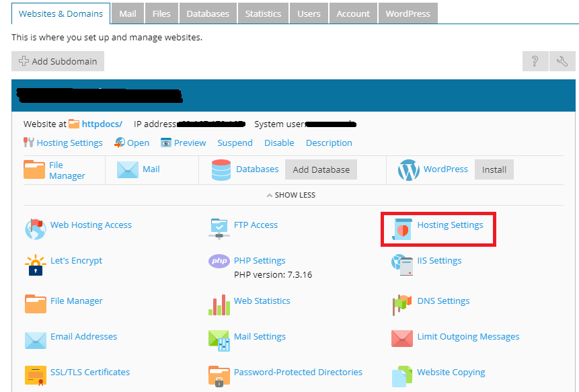Click the Add Database button
The image size is (579, 392).
321,169
